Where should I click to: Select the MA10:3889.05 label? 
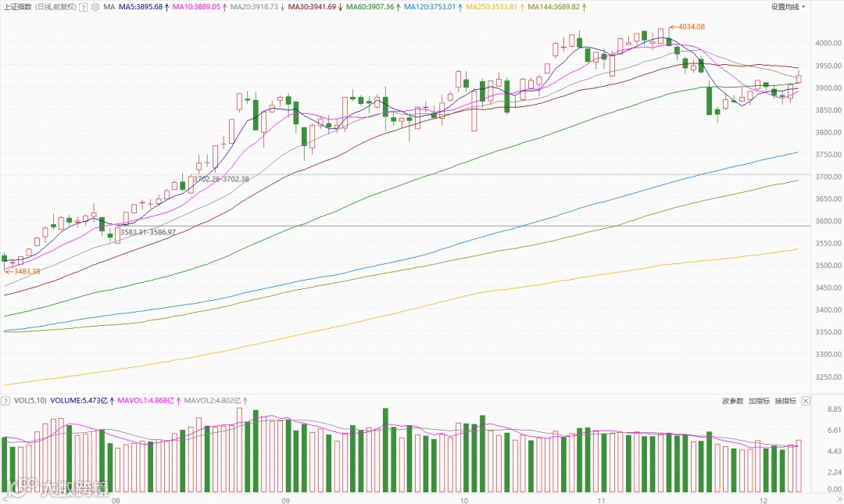tap(196, 8)
